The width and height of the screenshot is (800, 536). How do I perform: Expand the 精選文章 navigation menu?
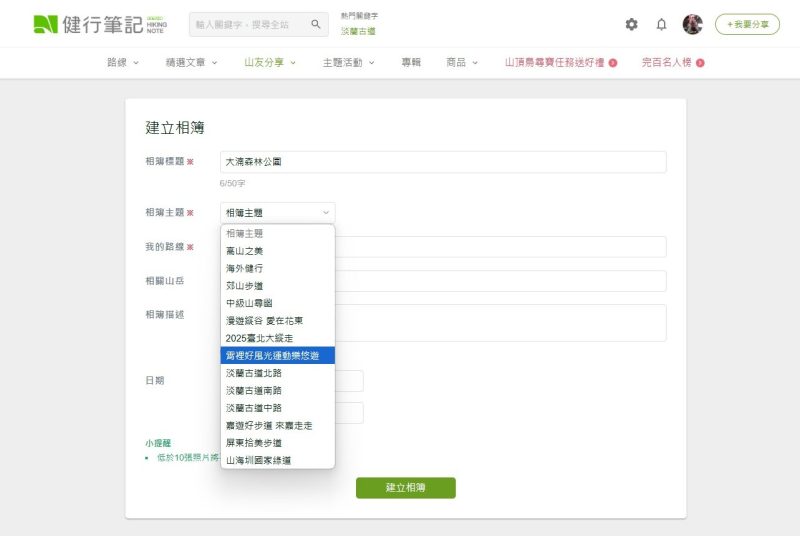(191, 62)
